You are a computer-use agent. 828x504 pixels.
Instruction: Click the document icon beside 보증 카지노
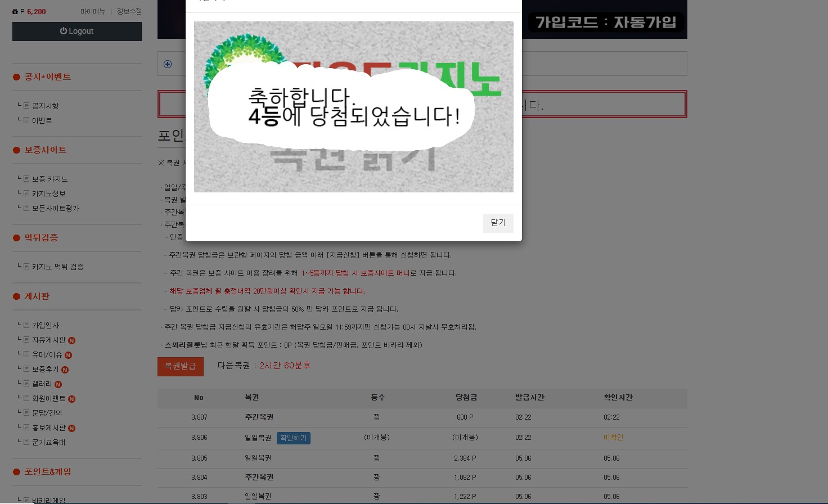[26, 178]
